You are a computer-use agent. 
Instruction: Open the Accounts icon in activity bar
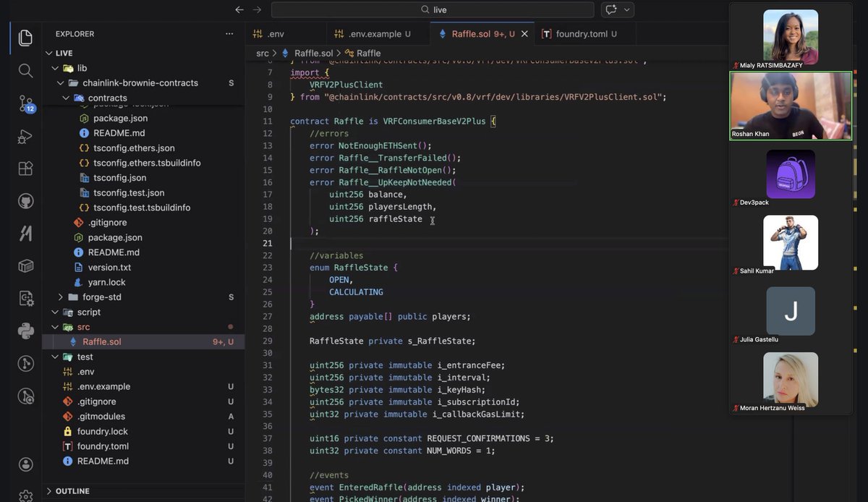(25, 464)
